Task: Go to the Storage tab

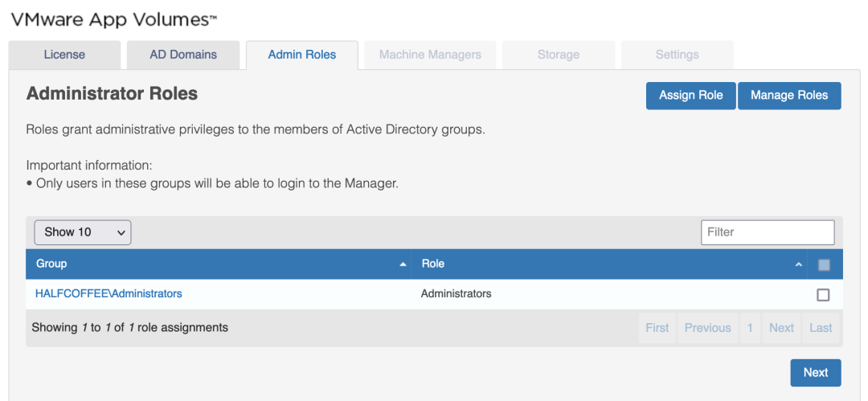Action: click(559, 55)
